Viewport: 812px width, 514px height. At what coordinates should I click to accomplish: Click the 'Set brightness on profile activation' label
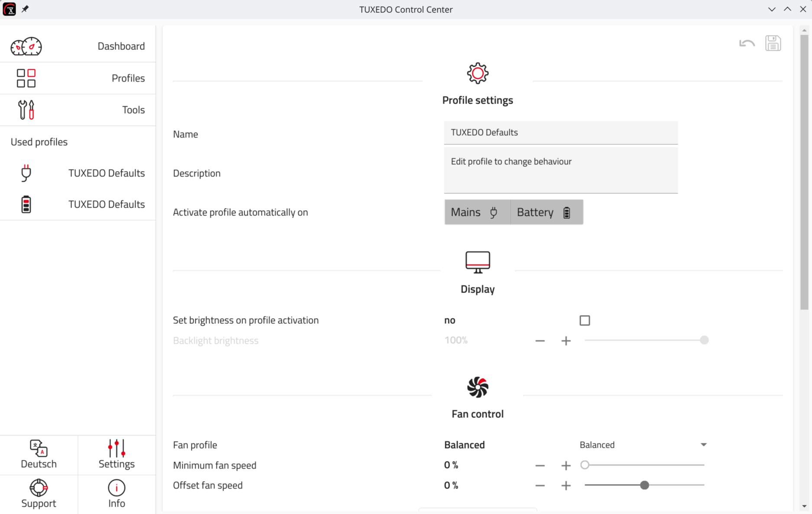pos(246,320)
